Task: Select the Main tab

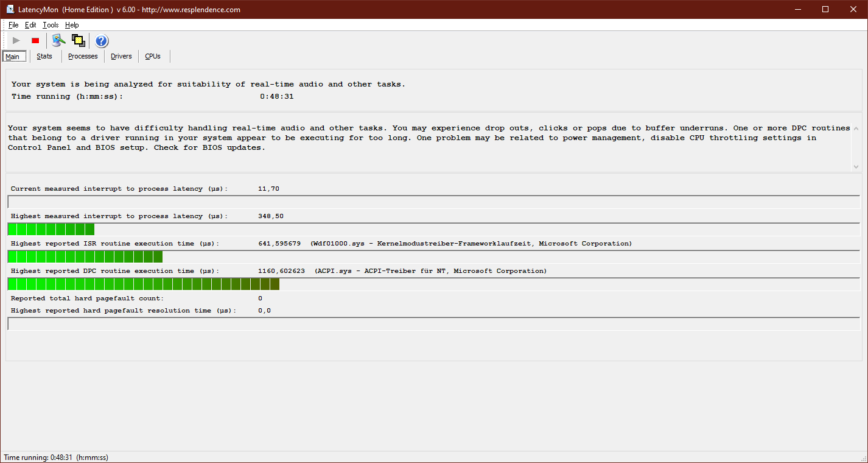Action: (x=13, y=56)
